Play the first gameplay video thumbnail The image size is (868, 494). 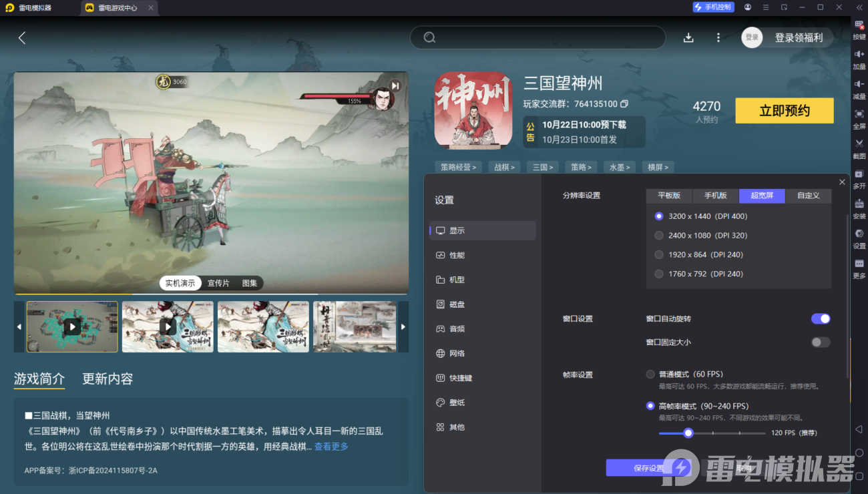point(71,326)
